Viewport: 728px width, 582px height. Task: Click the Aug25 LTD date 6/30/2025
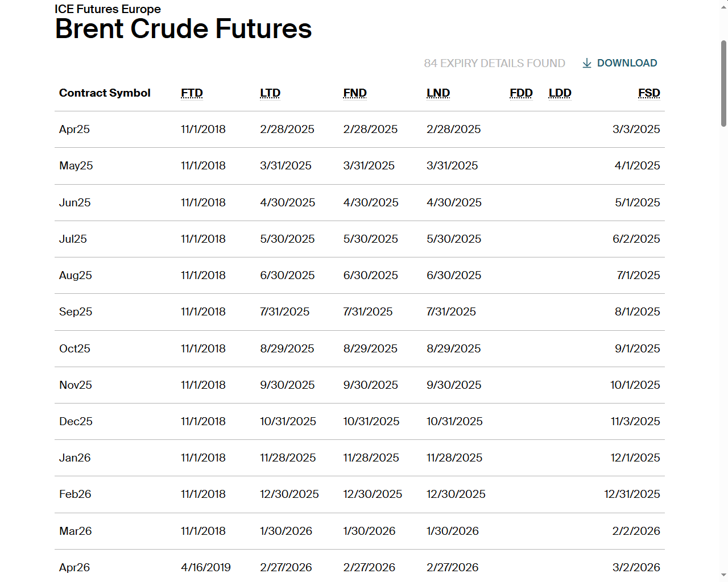point(287,275)
